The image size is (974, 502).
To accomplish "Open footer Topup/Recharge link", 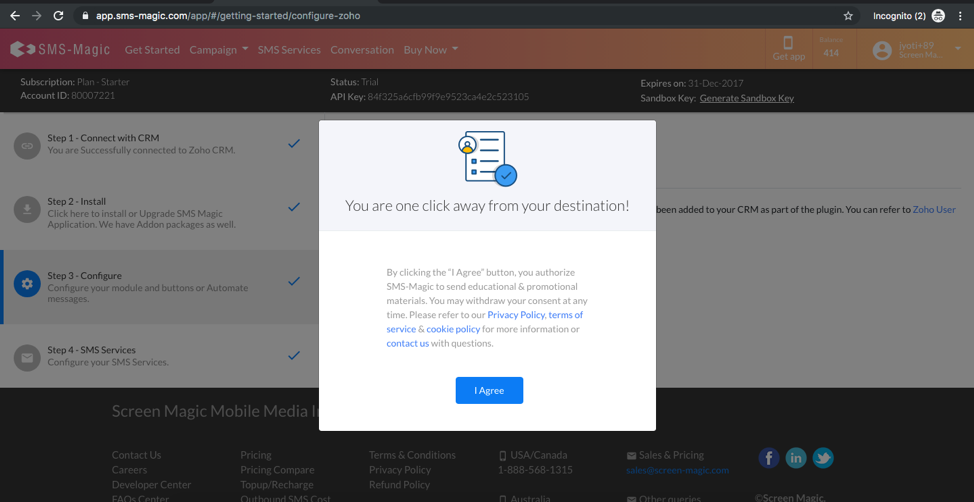I will point(277,485).
